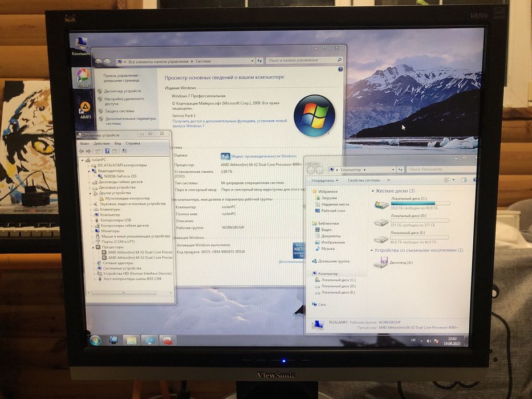Open the view options dropdown arrow in Explorer
The height and width of the screenshot is (399, 532).
pyautogui.click(x=454, y=180)
